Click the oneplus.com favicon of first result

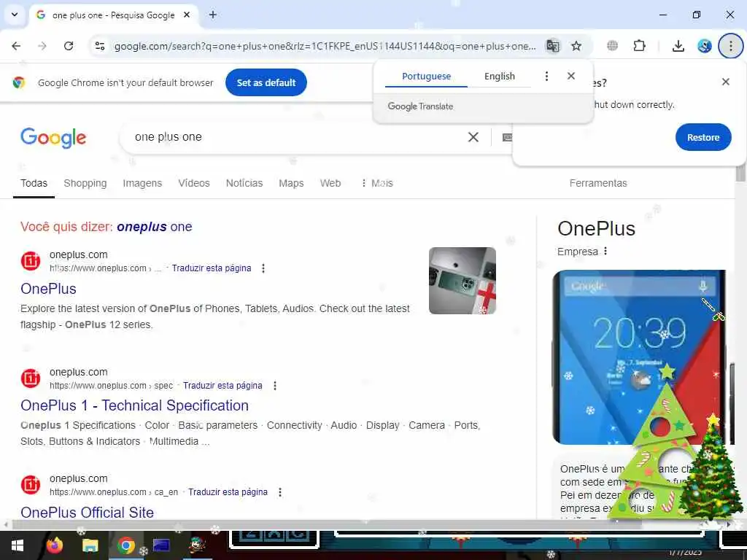(x=31, y=261)
